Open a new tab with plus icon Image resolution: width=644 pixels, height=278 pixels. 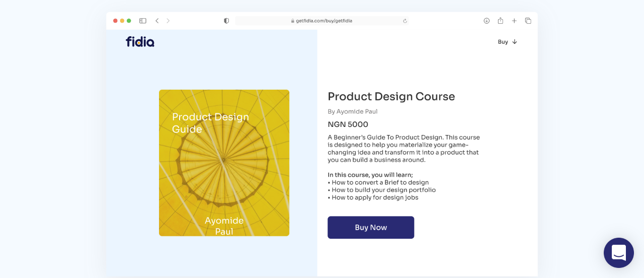click(x=514, y=21)
